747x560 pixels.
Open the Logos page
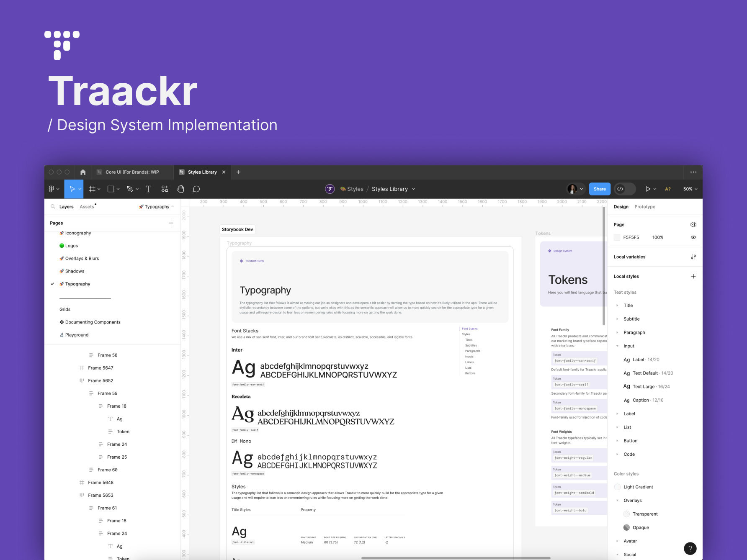click(x=72, y=246)
